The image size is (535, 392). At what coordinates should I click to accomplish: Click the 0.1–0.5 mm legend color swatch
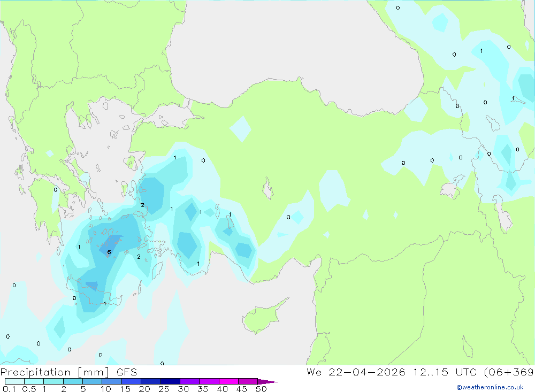14,381
